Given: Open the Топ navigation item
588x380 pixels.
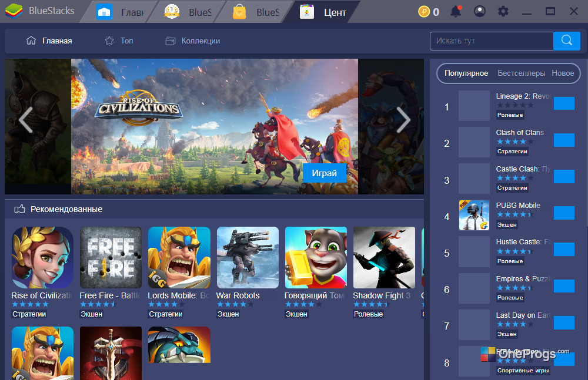Looking at the screenshot, I should [x=119, y=41].
